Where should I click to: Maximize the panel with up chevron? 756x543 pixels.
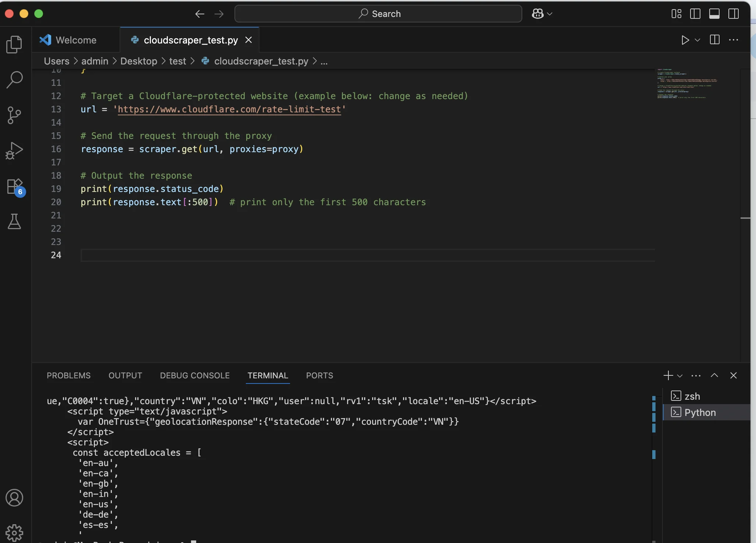714,375
